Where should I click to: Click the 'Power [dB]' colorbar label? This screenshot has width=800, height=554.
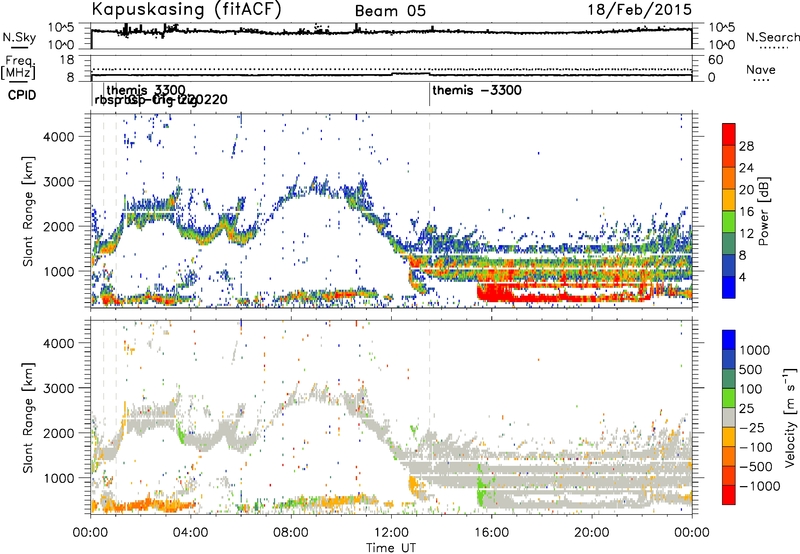click(763, 211)
